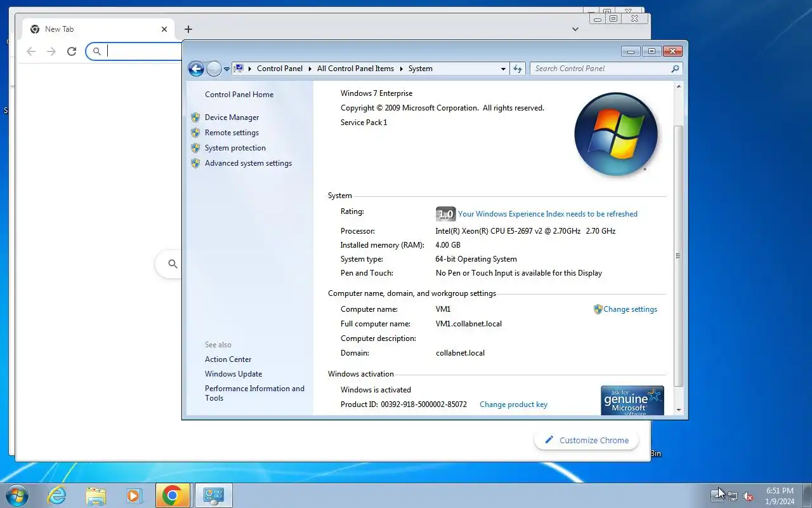Click scroll up arrow in System window

[678, 86]
